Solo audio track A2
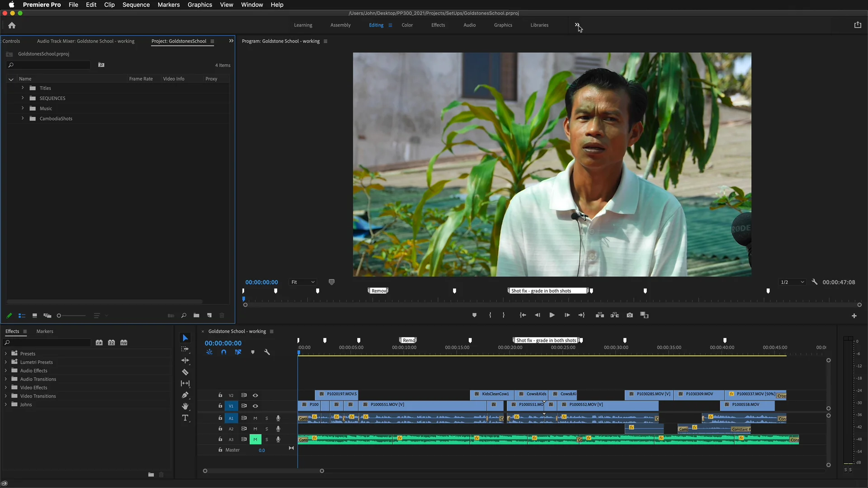 pyautogui.click(x=267, y=429)
